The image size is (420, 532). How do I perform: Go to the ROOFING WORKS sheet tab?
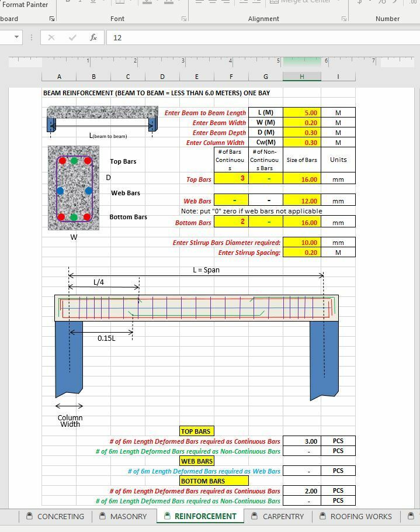(x=356, y=516)
